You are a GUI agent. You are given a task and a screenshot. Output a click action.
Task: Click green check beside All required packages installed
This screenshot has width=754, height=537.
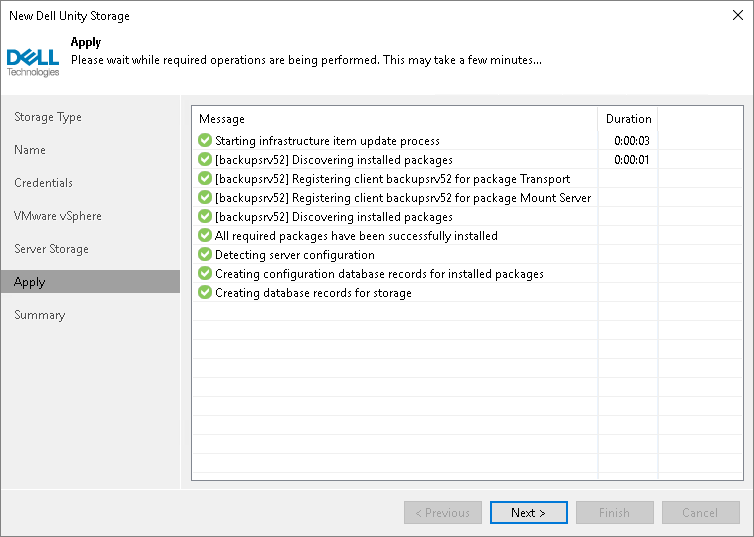click(x=205, y=235)
